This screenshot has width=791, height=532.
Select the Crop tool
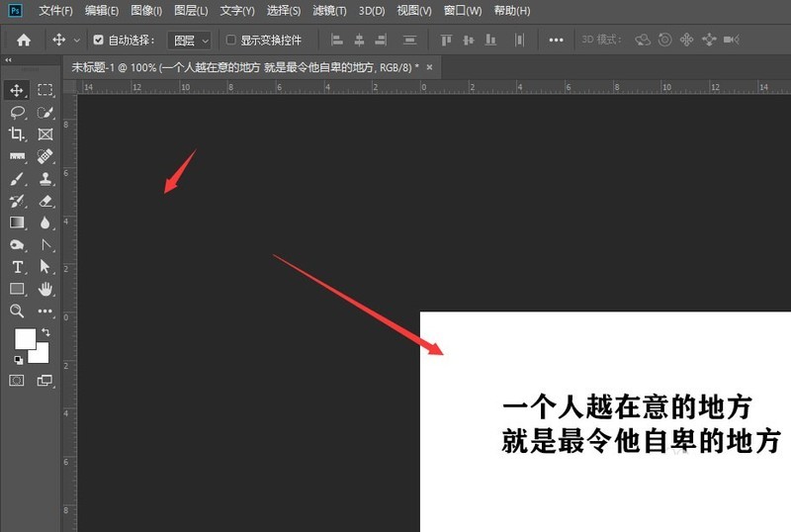[17, 133]
